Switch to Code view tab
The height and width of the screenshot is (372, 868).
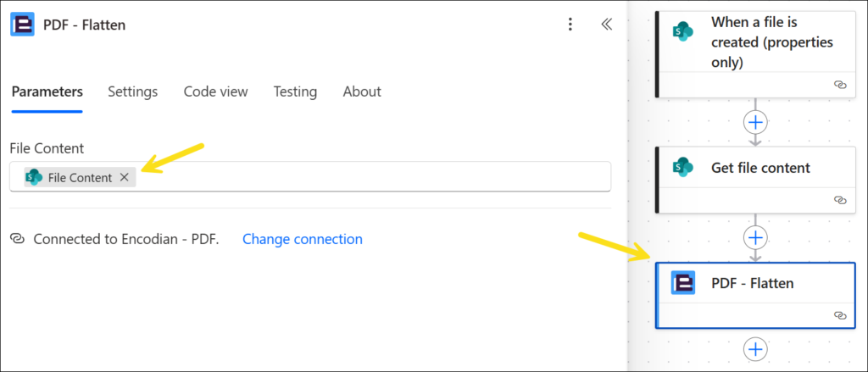[215, 92]
